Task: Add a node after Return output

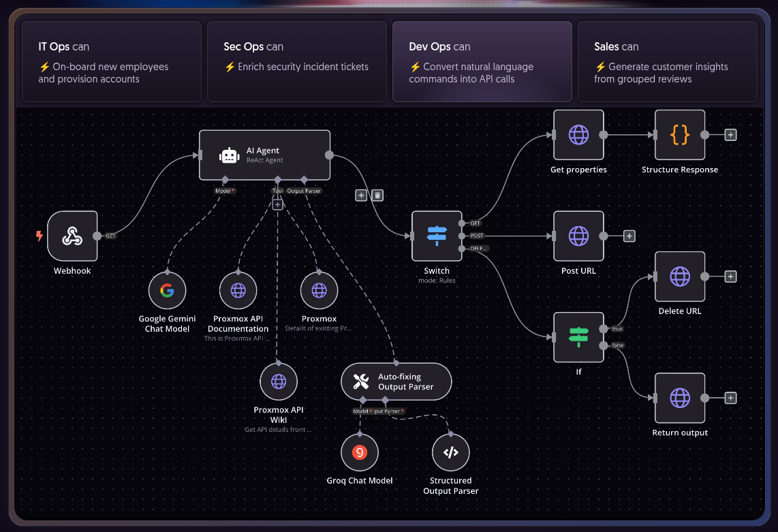Action: point(730,398)
